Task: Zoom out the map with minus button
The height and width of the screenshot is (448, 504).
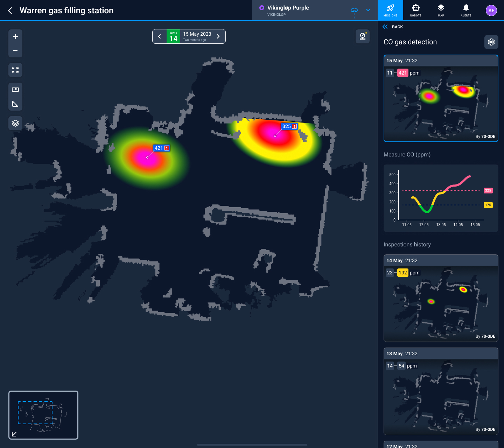Action: point(15,50)
